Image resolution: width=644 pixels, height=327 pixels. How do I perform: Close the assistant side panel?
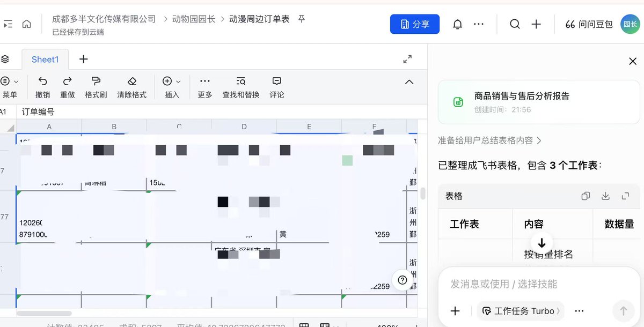click(633, 61)
